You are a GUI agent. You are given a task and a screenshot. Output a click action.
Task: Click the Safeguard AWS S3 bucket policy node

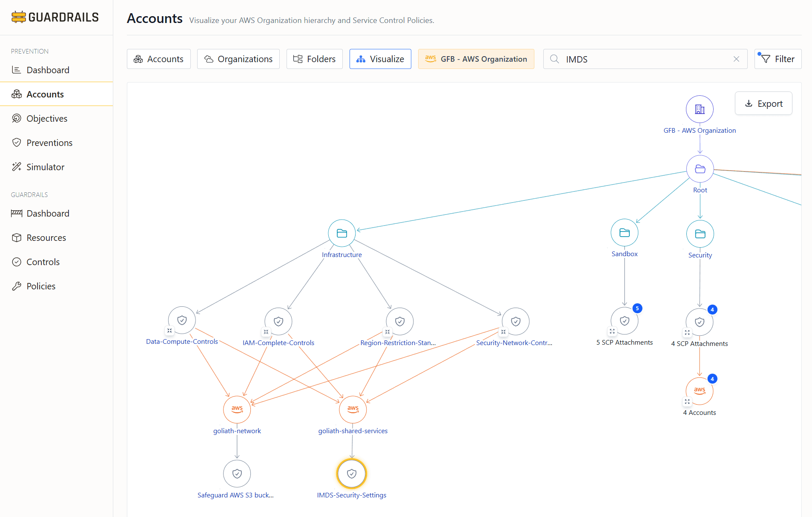pos(237,473)
